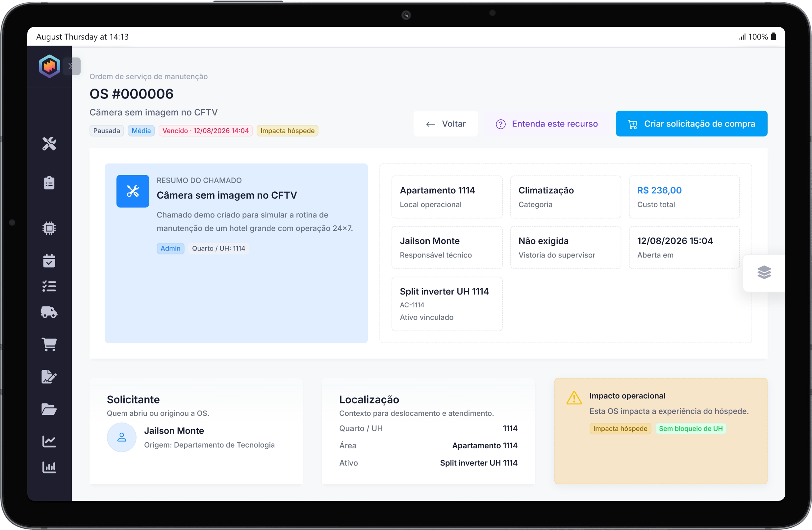The width and height of the screenshot is (812, 530).
Task: Click the header Impacta hóspede badge
Action: coord(287,131)
